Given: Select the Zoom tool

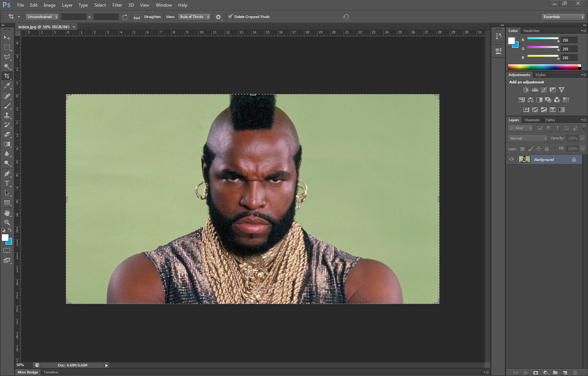Looking at the screenshot, I should pyautogui.click(x=7, y=223).
